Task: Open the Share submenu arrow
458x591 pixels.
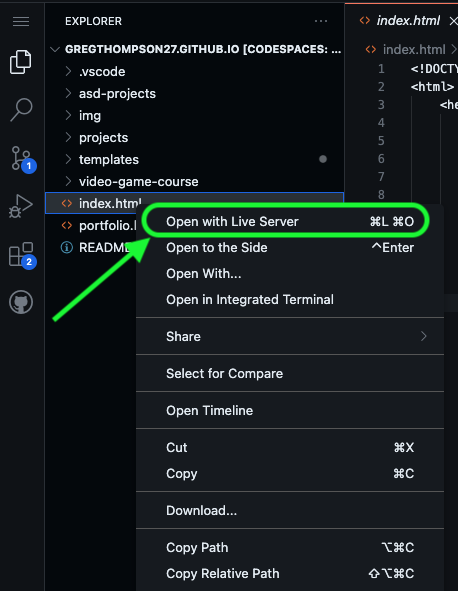Action: (424, 336)
